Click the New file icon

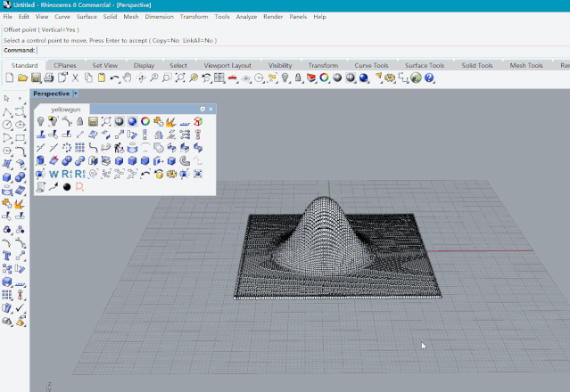point(10,78)
